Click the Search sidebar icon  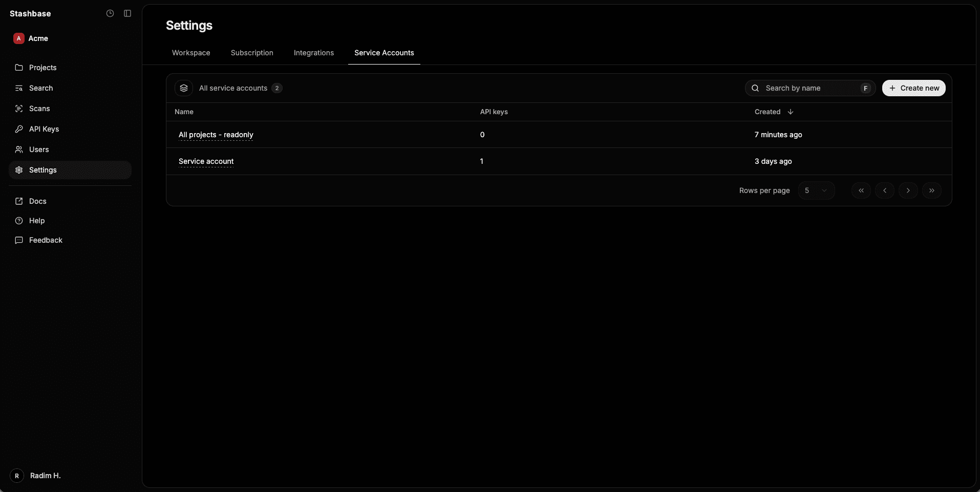[x=19, y=88]
